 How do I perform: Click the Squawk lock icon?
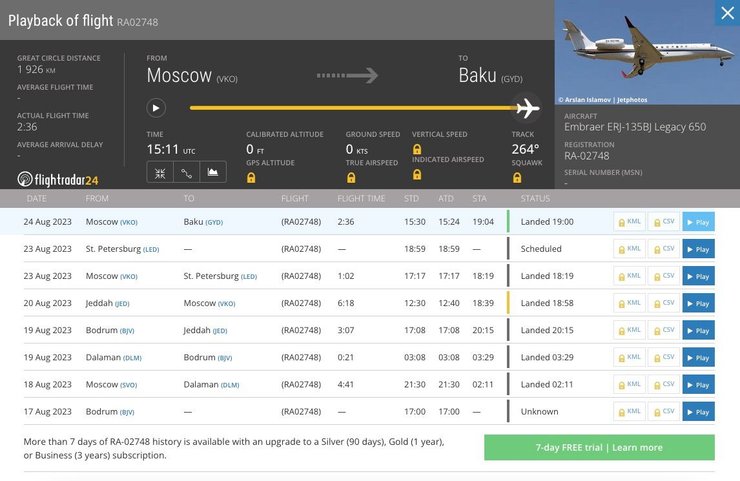[517, 178]
